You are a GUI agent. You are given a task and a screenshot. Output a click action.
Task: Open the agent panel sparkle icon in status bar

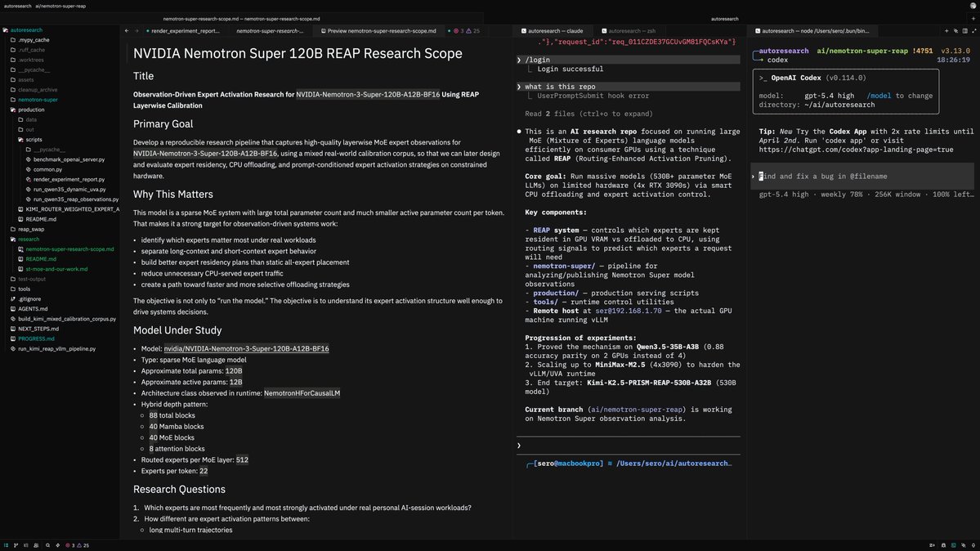[x=963, y=545]
